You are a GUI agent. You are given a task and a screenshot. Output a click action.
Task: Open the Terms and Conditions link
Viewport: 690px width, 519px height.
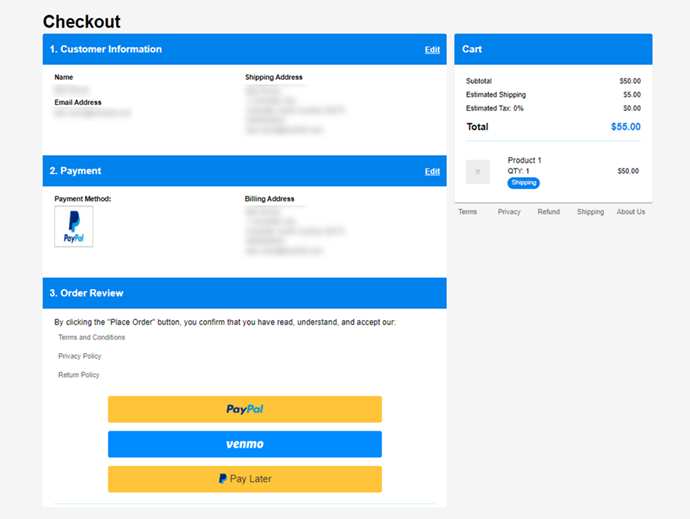tap(92, 337)
